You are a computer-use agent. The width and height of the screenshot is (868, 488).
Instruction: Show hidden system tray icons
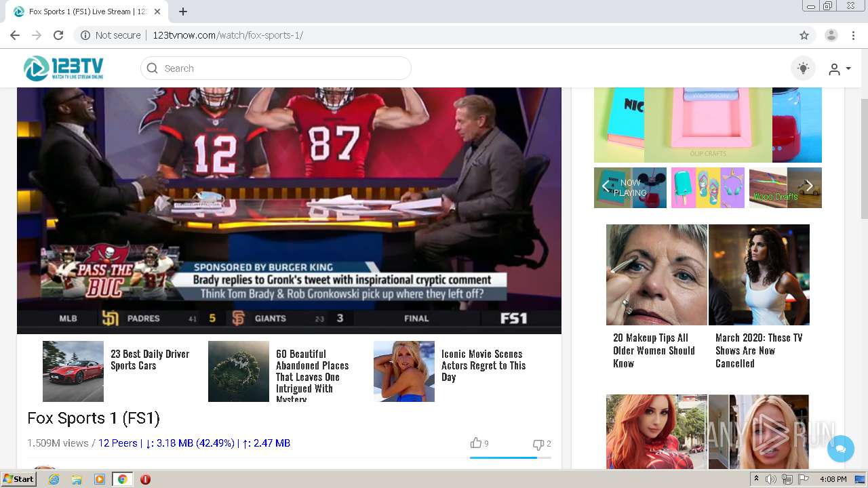pyautogui.click(x=756, y=479)
